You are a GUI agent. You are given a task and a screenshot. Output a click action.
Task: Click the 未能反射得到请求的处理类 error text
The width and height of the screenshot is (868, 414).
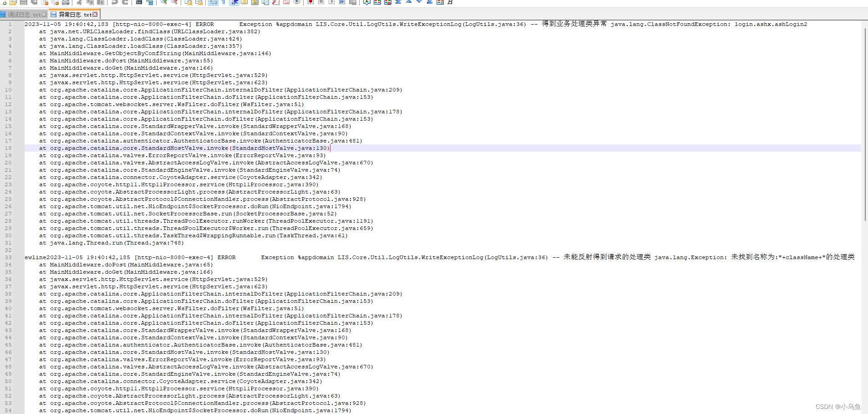coord(607,257)
